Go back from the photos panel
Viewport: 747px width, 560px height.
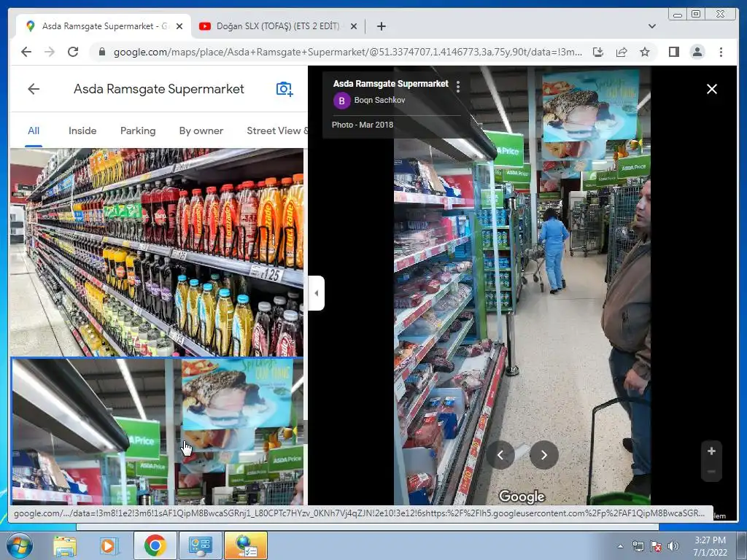coord(34,89)
